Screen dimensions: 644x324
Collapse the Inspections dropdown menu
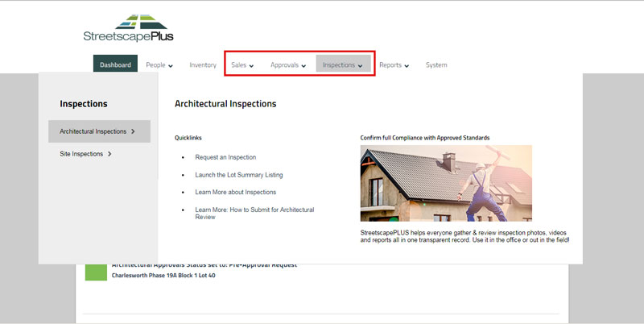click(343, 65)
